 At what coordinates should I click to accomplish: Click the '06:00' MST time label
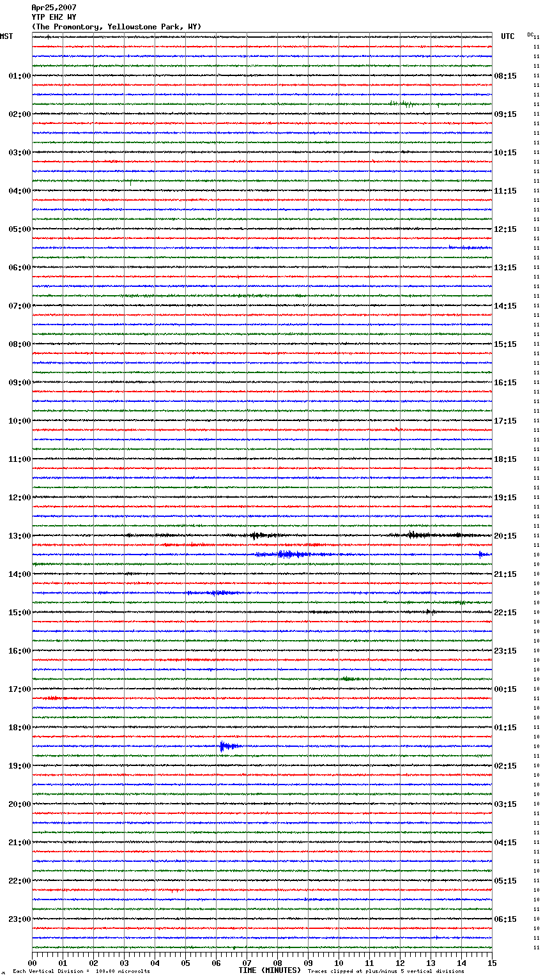19,268
